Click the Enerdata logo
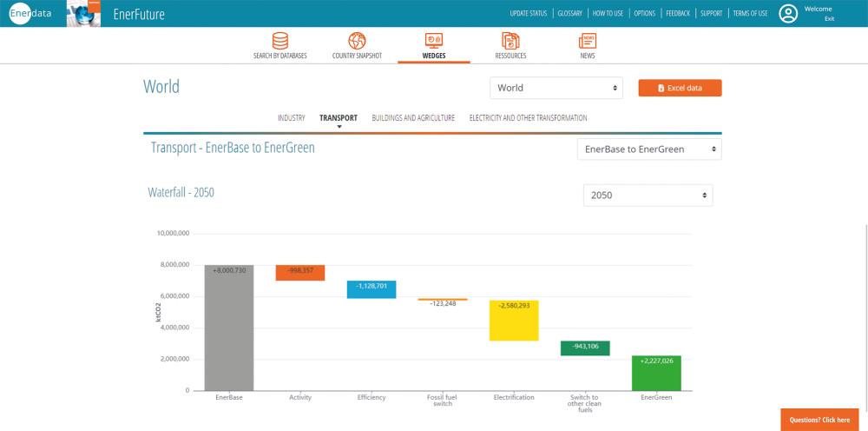Image resolution: width=868 pixels, height=431 pixels. point(30,13)
